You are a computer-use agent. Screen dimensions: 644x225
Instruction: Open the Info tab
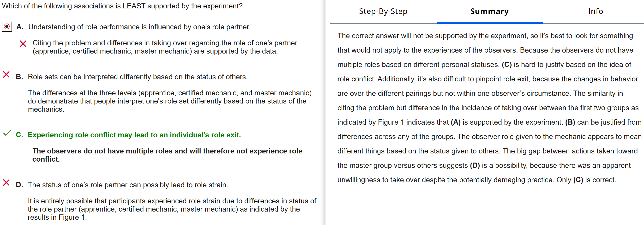tap(596, 11)
